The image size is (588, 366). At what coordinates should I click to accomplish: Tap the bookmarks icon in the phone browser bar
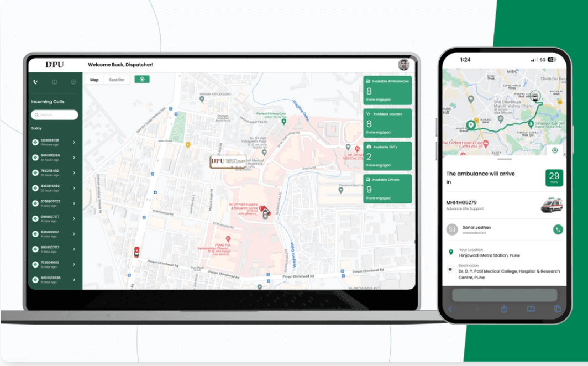click(x=531, y=309)
